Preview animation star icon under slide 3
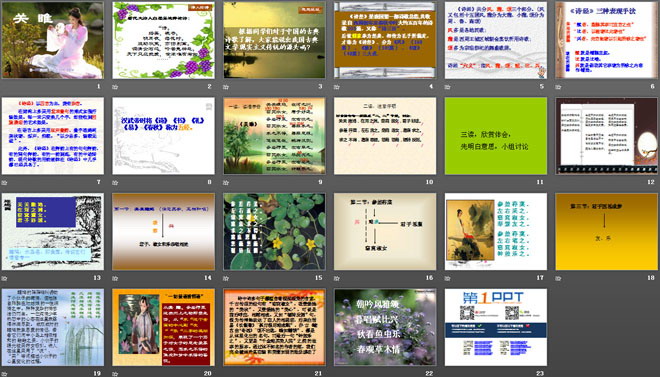The image size is (660, 377). [x=226, y=87]
